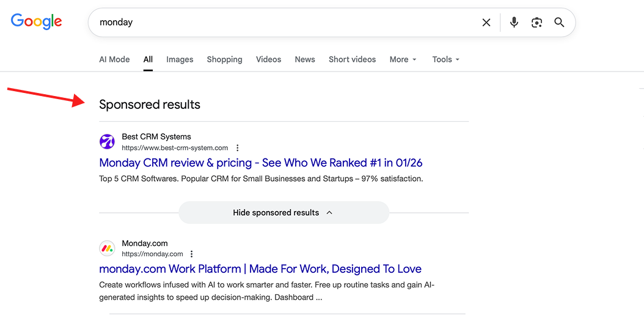Open the Short videos tab

[352, 59]
